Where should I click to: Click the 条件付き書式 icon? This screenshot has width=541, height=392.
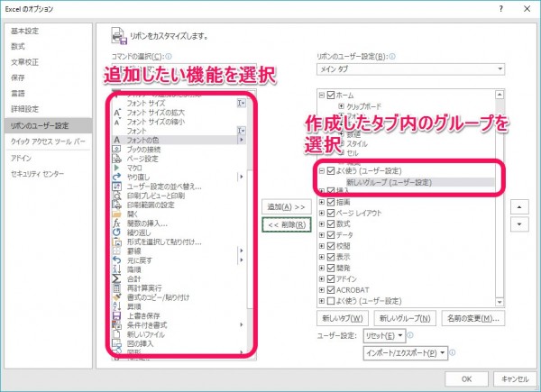117,325
